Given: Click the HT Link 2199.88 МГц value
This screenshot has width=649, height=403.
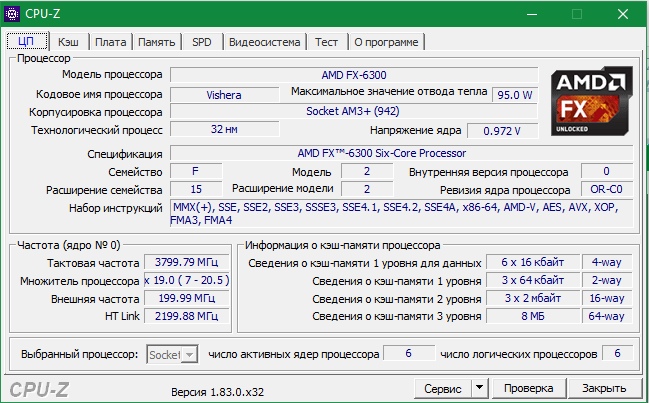Looking at the screenshot, I should tap(187, 316).
